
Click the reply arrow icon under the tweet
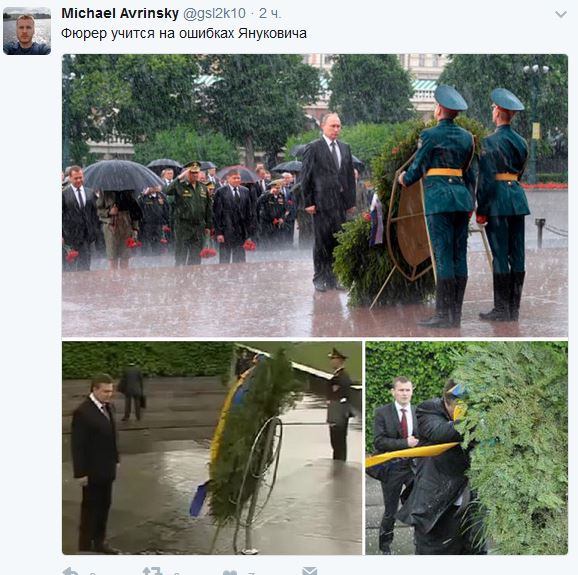(71, 571)
